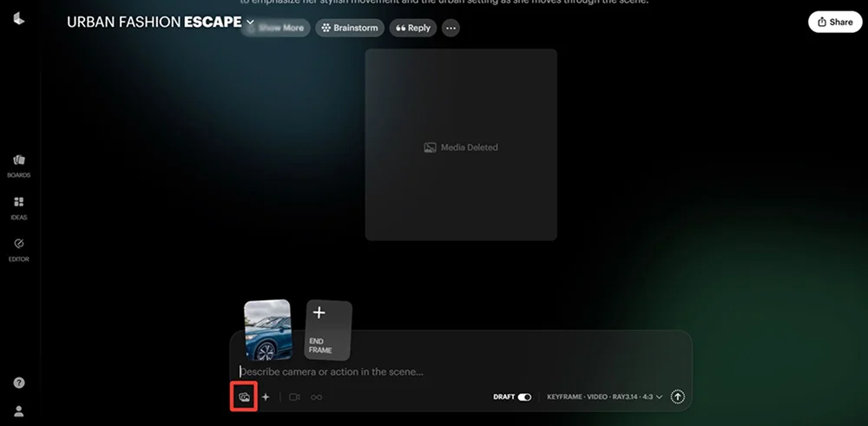
Task: Click the Brainstorm button
Action: [350, 28]
